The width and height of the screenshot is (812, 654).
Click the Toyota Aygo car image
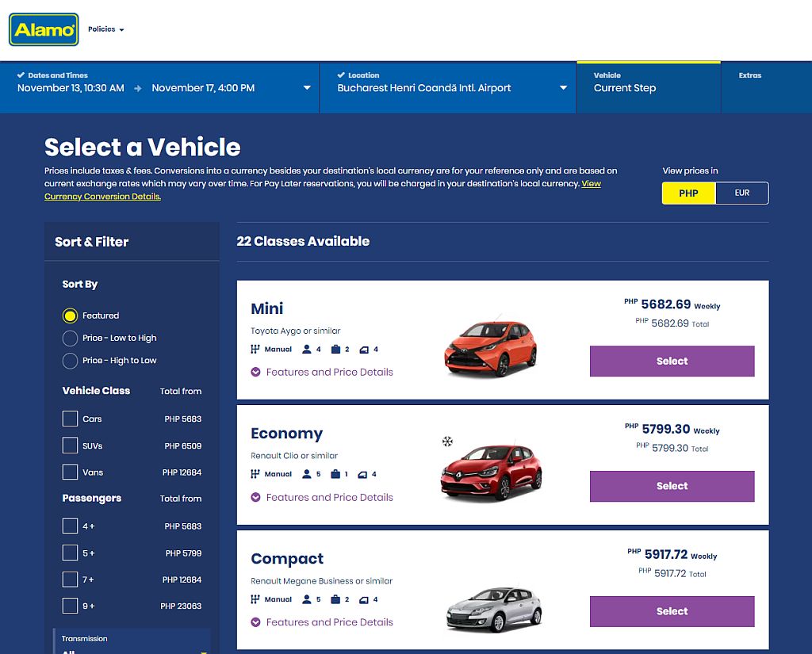490,346
